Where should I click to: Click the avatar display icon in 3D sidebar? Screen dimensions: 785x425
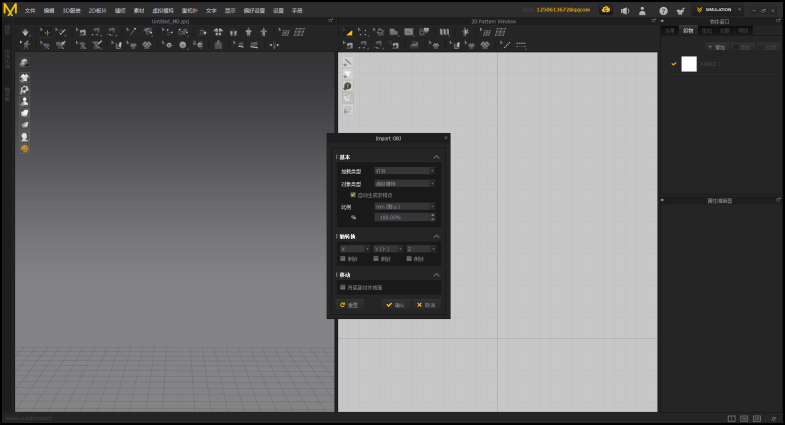click(x=25, y=101)
